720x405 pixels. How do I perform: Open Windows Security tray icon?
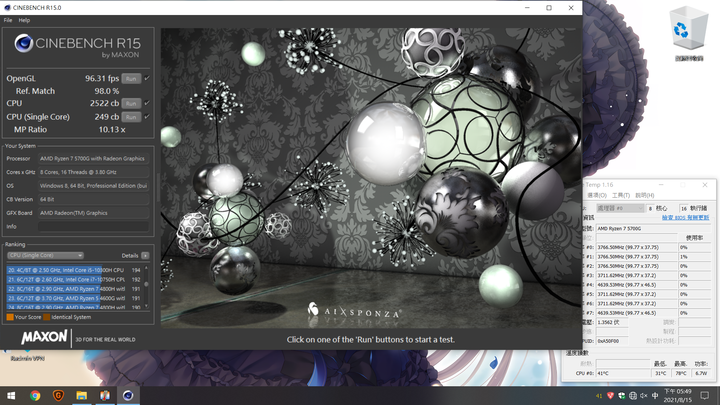click(x=622, y=395)
